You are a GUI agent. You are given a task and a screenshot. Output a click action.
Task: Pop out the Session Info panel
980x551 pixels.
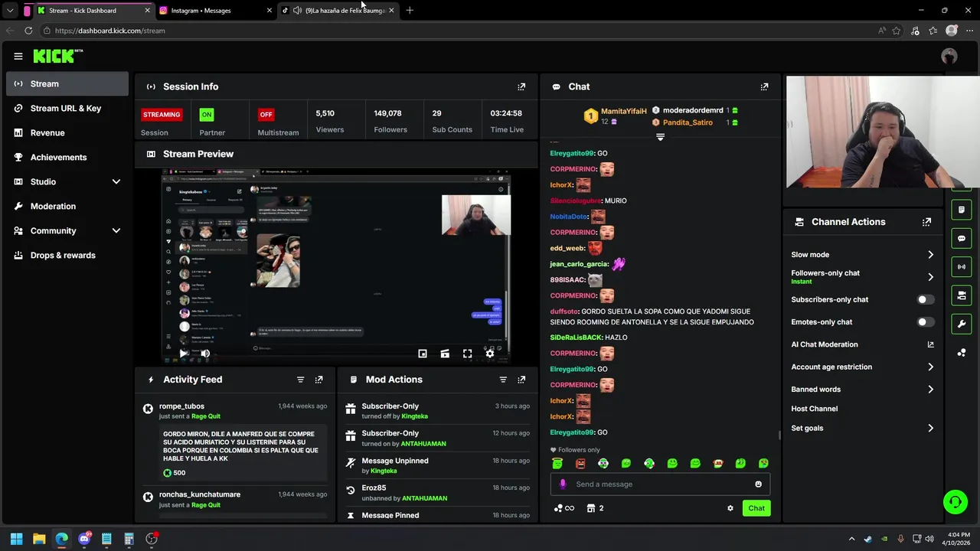521,86
